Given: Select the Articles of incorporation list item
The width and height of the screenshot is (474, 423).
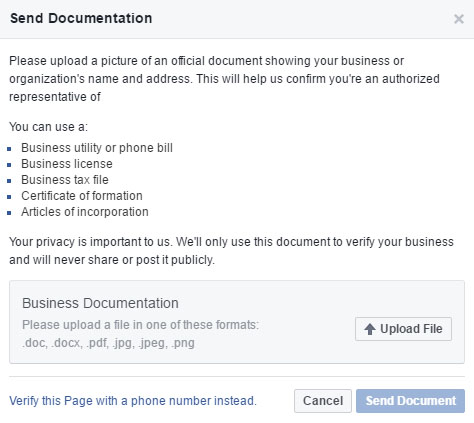Looking at the screenshot, I should pyautogui.click(x=85, y=212).
